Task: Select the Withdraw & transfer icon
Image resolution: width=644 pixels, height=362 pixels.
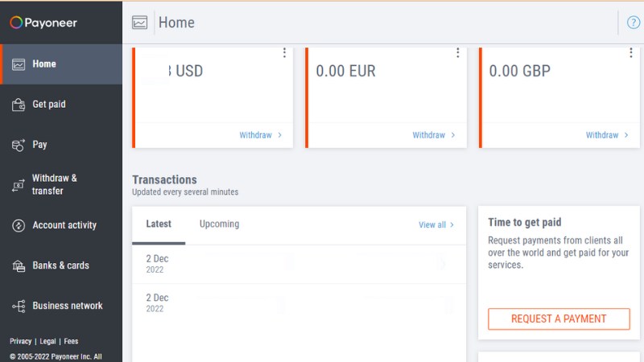Action: [x=18, y=185]
